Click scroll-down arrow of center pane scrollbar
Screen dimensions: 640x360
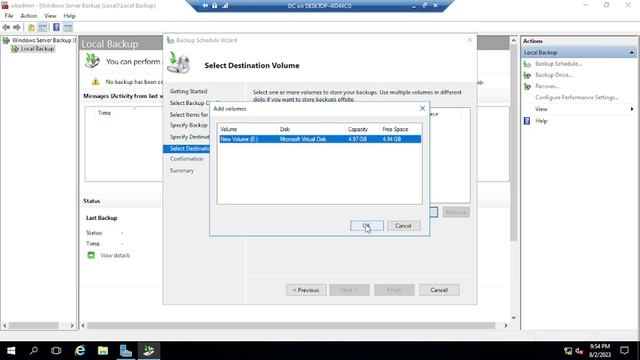(x=513, y=318)
